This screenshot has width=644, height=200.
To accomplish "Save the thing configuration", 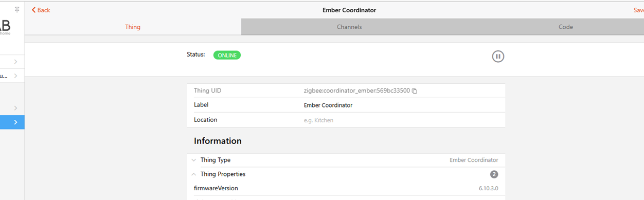I will [x=638, y=10].
